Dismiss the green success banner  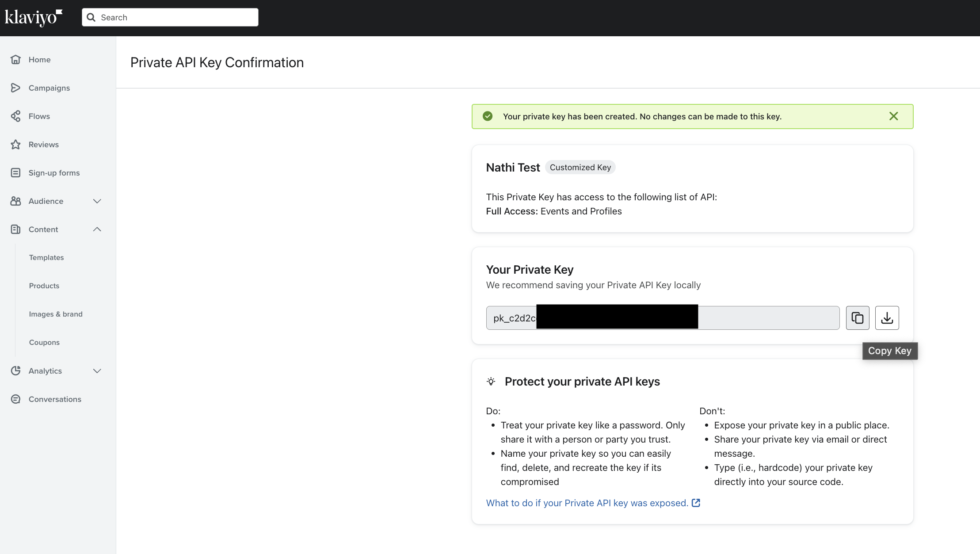tap(893, 116)
